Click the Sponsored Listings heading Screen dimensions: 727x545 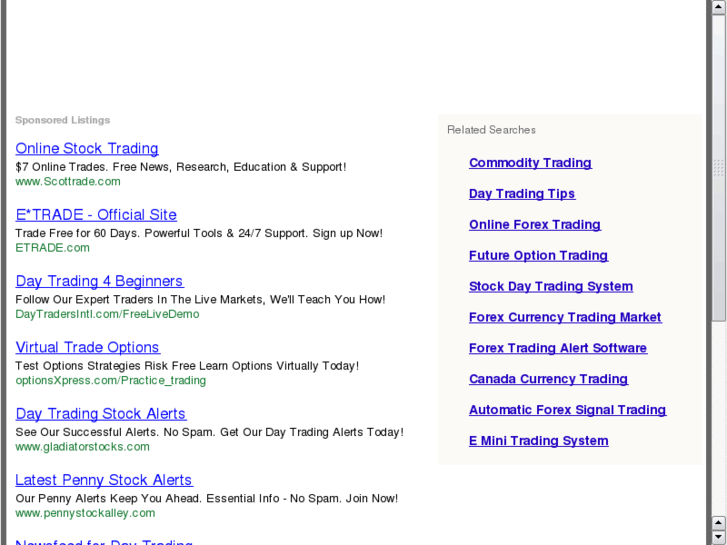coord(63,120)
